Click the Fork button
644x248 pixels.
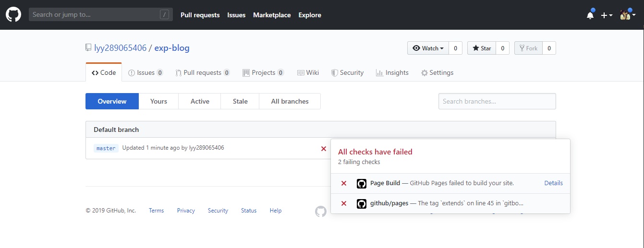point(528,48)
